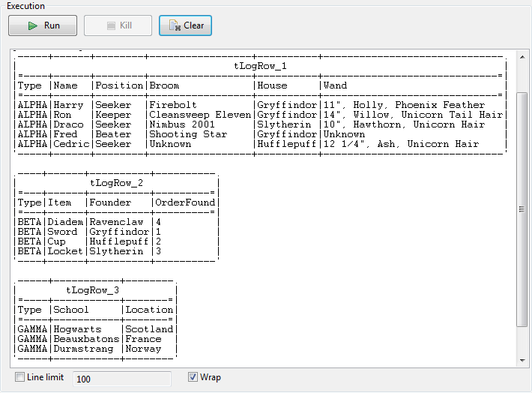Viewport: 532px width, 393px height.
Task: Click the Ravenclaw founder cell
Action: (116, 222)
